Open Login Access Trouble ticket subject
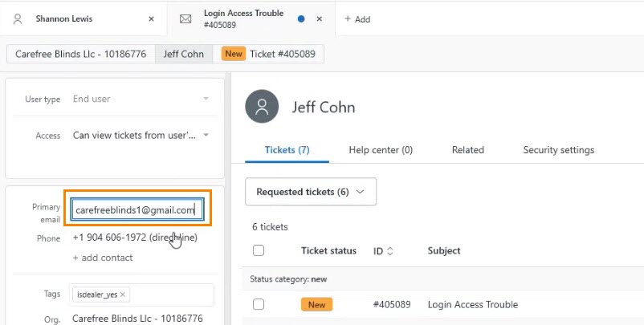This screenshot has width=644, height=325. pyautogui.click(x=472, y=305)
